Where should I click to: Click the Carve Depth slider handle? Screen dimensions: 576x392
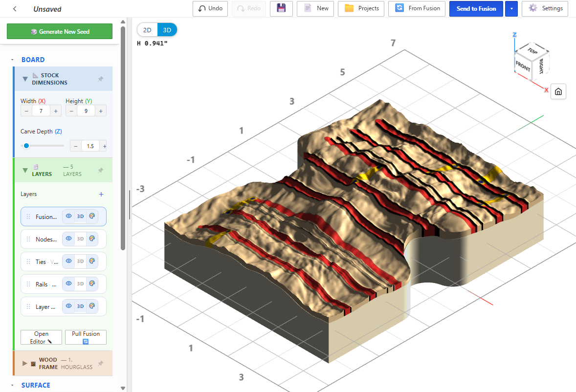tap(26, 146)
